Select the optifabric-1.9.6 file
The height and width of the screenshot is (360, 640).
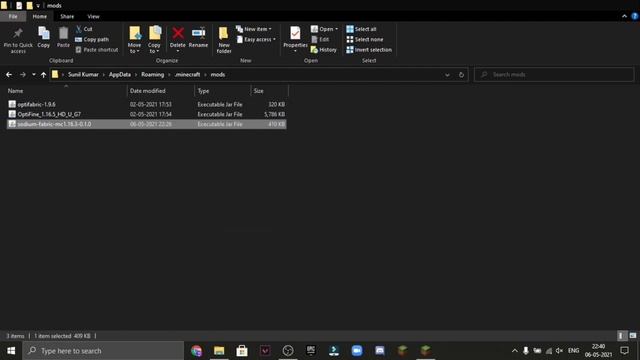[x=147, y=104]
